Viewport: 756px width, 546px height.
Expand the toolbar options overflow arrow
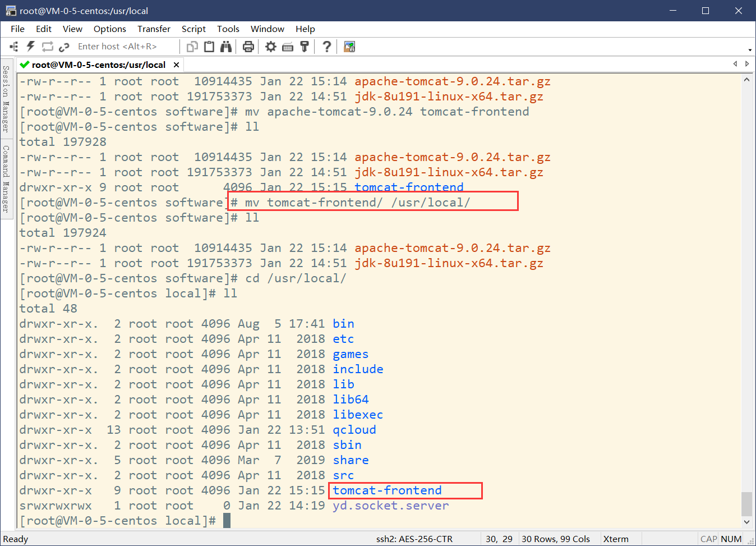coord(750,50)
